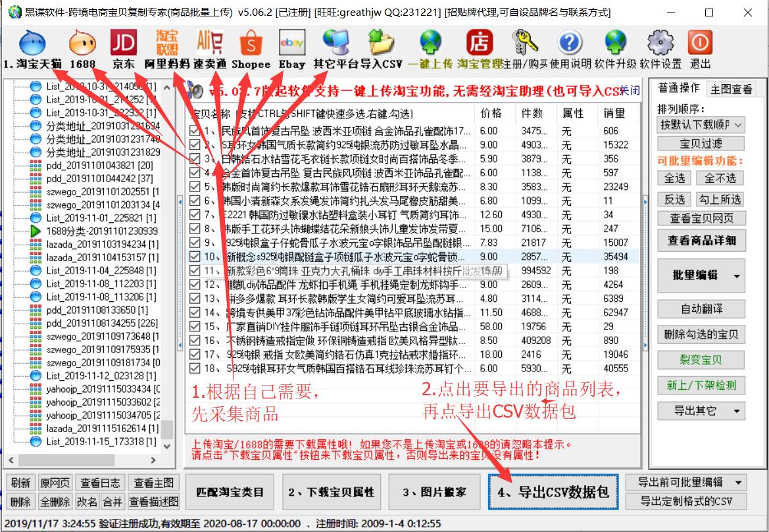Switch to the 主图查看 tab
769x532 pixels.
[731, 89]
